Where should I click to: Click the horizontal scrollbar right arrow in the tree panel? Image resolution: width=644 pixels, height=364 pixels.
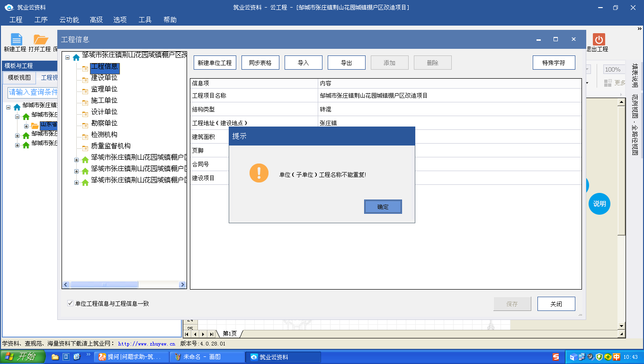pyautogui.click(x=182, y=285)
